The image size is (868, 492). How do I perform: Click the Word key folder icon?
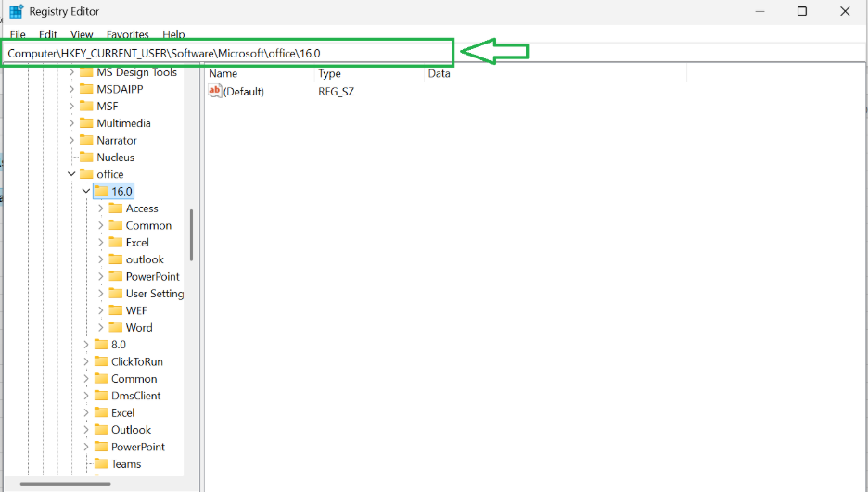click(115, 328)
